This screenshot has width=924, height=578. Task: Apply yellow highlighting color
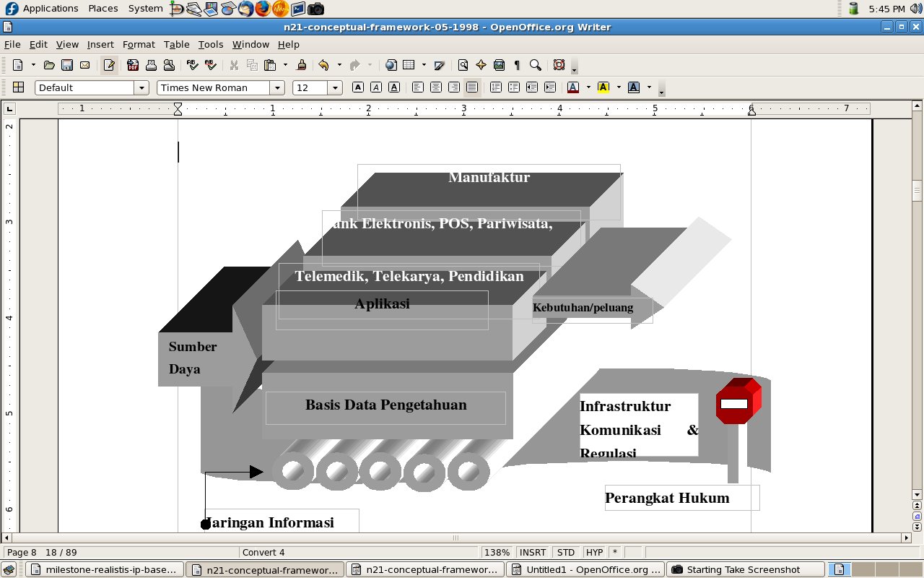(x=603, y=87)
